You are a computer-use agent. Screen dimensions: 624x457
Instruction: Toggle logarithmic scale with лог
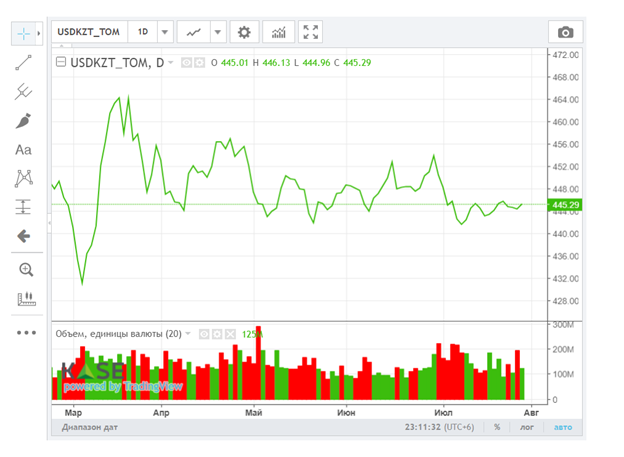pos(527,427)
